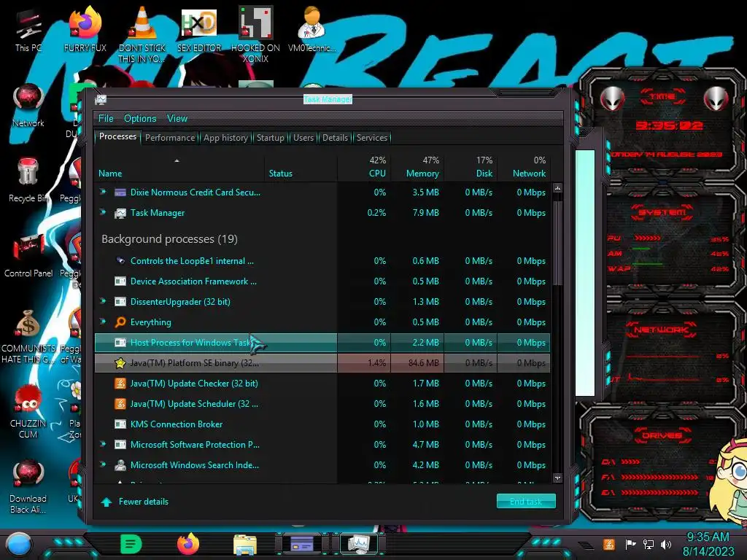Image resolution: width=747 pixels, height=560 pixels.
Task: Switch to the Performance tab
Action: click(170, 138)
